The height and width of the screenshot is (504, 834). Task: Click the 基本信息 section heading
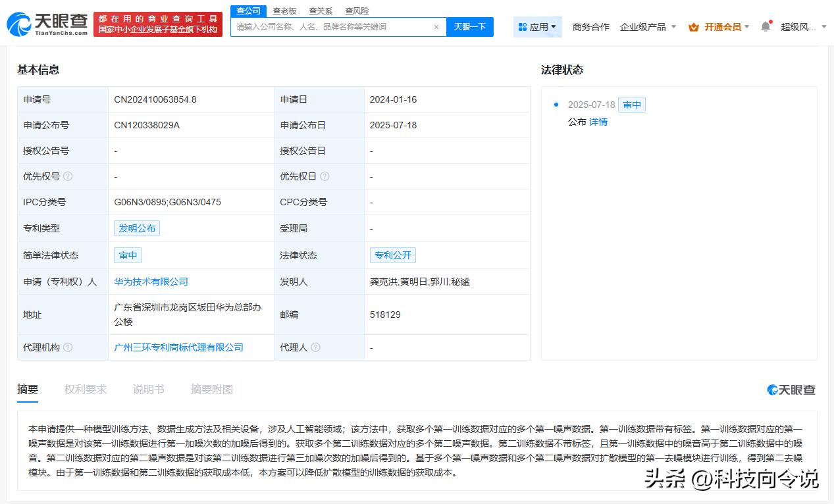pos(38,70)
